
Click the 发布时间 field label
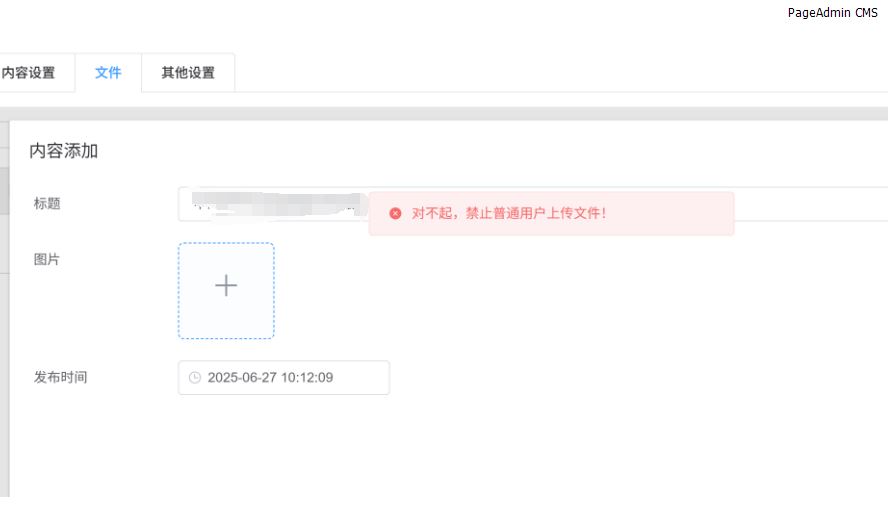(x=61, y=377)
